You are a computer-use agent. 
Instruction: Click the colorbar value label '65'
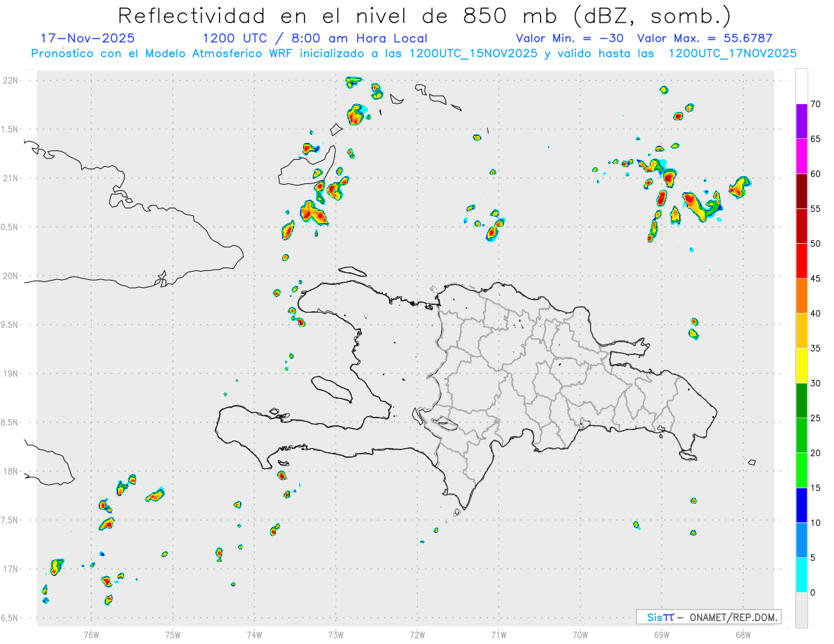click(x=816, y=139)
